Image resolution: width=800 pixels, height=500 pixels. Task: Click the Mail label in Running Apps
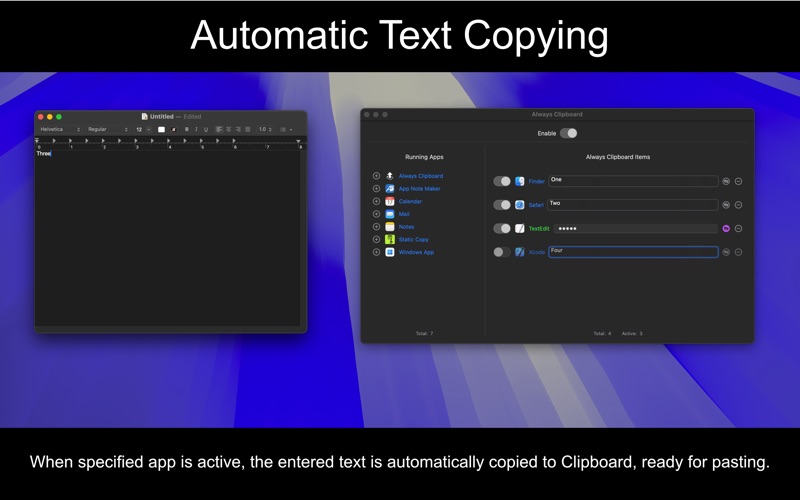pos(404,214)
